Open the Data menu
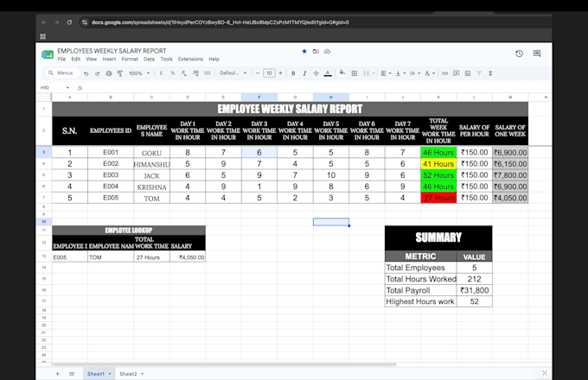The image size is (588, 380). [149, 59]
